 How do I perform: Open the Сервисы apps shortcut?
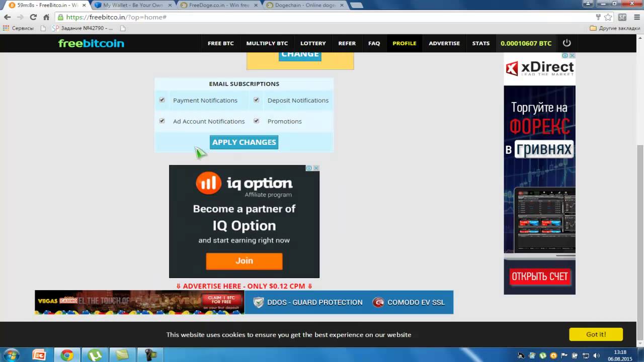18,28
